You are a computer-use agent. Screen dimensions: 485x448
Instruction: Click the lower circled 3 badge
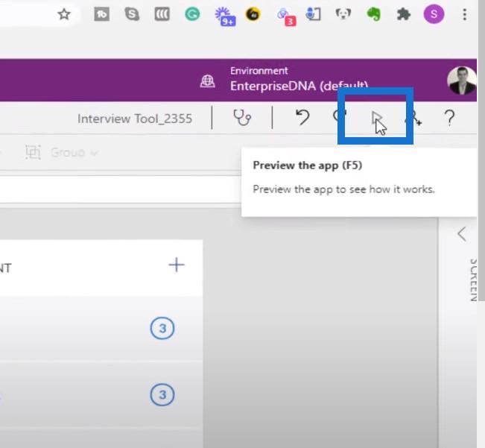(162, 394)
